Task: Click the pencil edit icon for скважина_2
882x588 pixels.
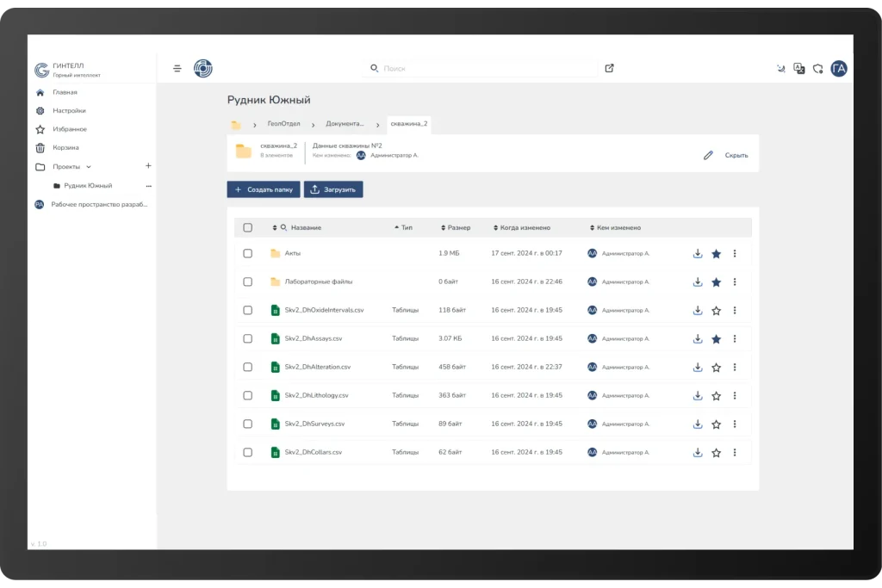Action: click(708, 155)
